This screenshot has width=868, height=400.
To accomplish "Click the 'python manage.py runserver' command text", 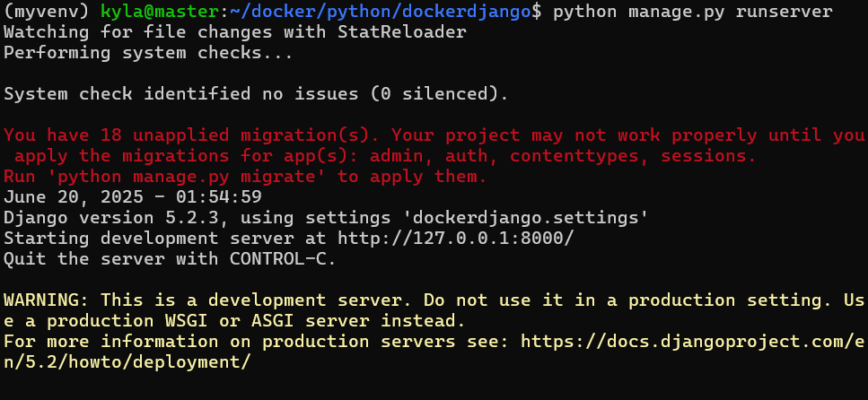I will point(693,12).
